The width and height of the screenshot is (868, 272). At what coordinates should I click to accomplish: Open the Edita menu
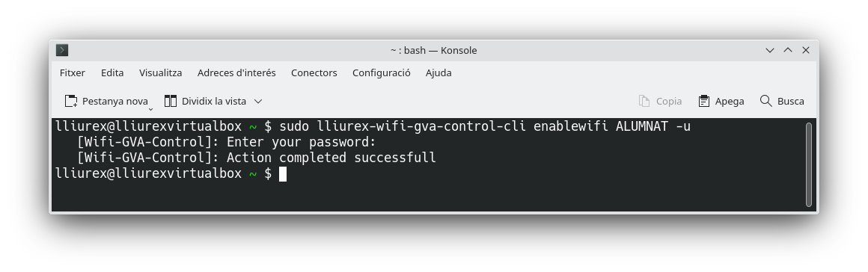[112, 73]
